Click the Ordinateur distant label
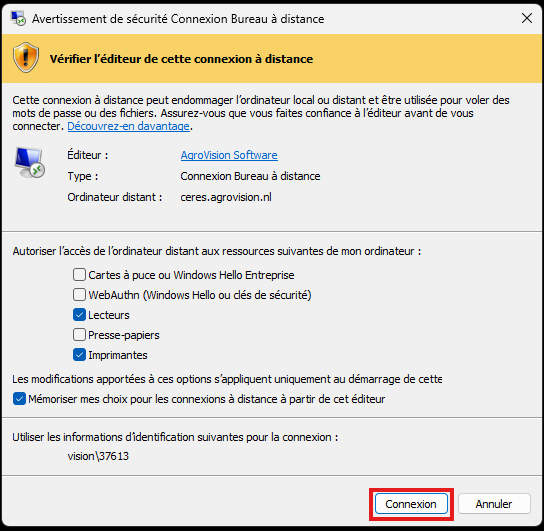This screenshot has height=531, width=544. click(115, 197)
